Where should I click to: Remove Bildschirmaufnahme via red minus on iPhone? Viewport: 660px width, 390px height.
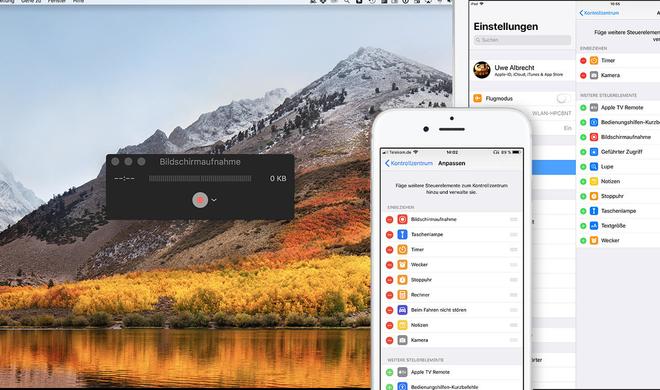click(389, 220)
